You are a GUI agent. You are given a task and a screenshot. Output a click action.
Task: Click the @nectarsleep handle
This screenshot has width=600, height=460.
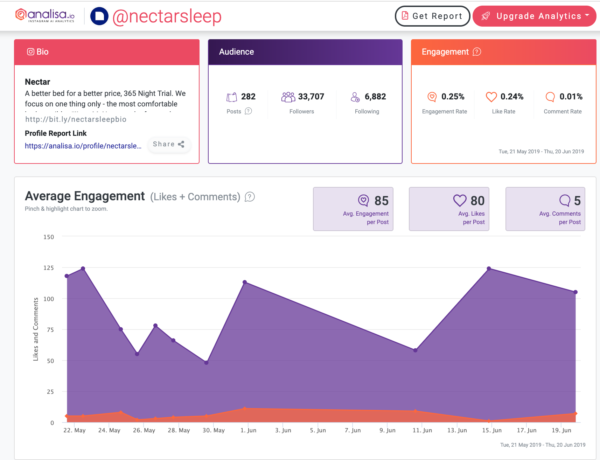click(x=167, y=16)
